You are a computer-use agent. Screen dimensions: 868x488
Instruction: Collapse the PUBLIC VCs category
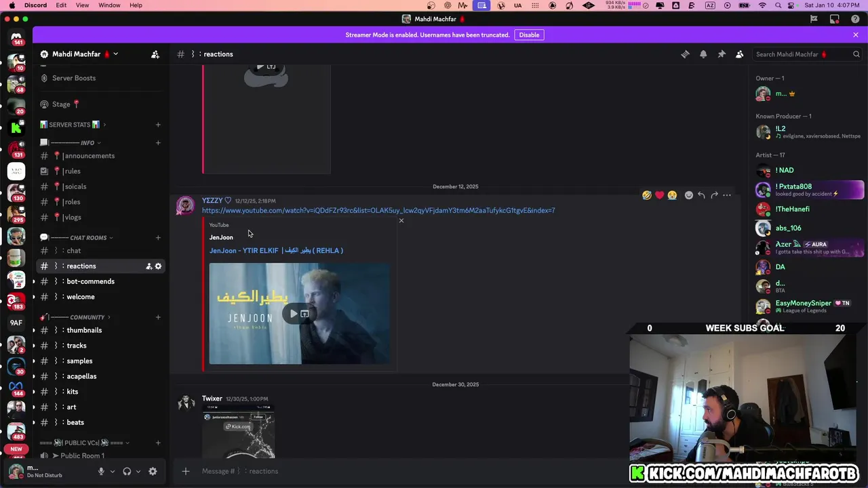point(85,443)
